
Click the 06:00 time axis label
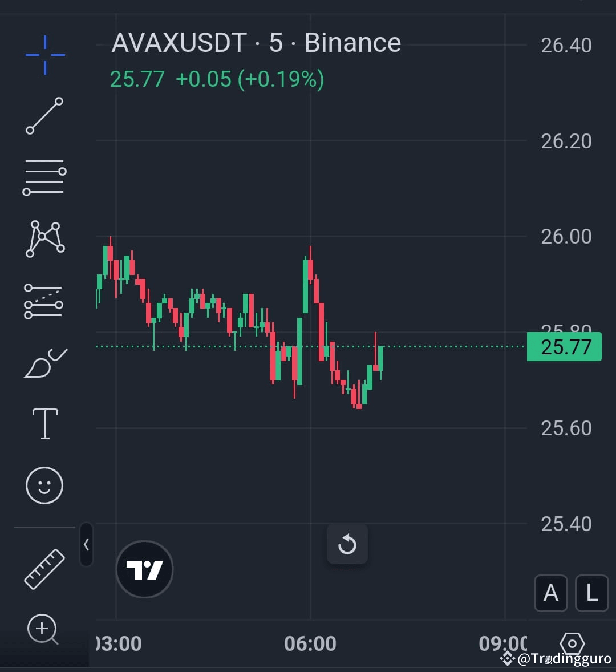[x=311, y=643]
